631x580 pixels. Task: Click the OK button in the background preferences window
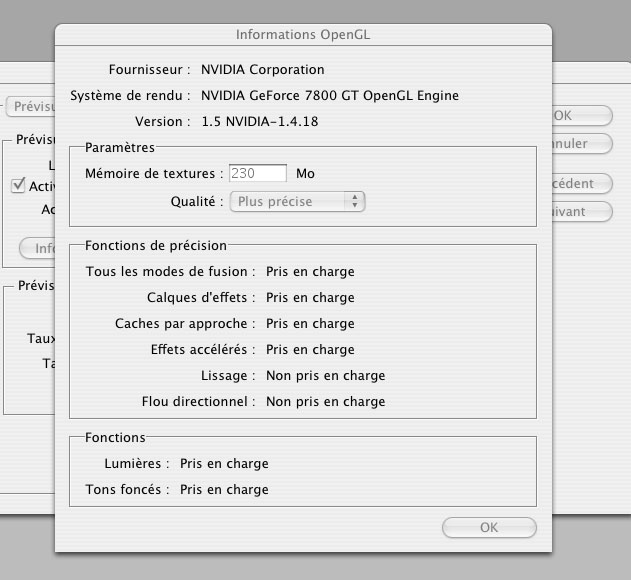coord(582,116)
